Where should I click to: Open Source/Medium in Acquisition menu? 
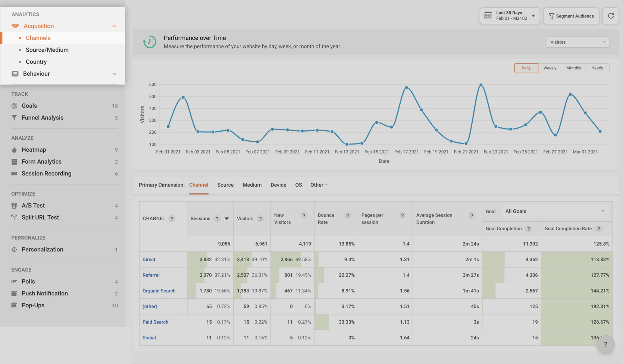47,50
